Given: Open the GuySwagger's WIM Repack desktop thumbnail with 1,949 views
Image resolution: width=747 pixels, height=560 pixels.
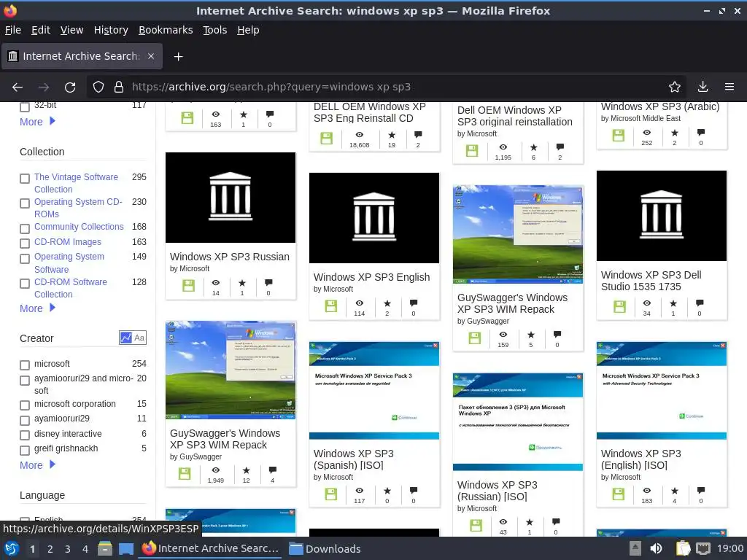Looking at the screenshot, I should pos(231,370).
